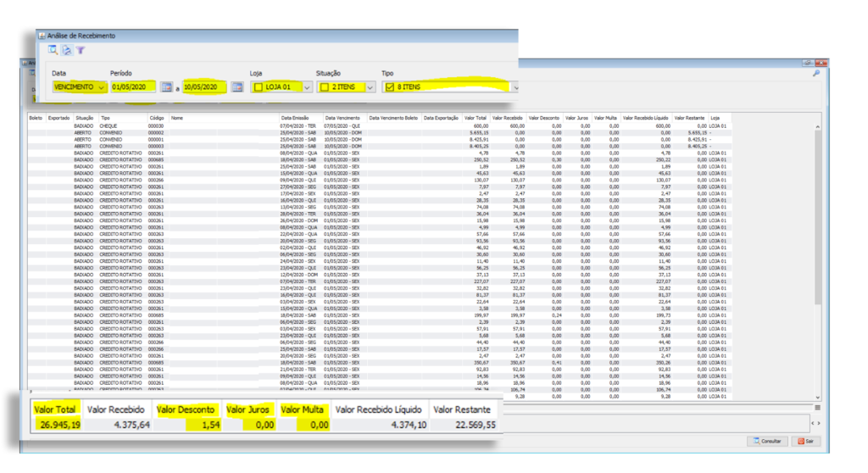Click the left arrow beside the summary panel
The height and width of the screenshot is (473, 868).
pos(813,423)
